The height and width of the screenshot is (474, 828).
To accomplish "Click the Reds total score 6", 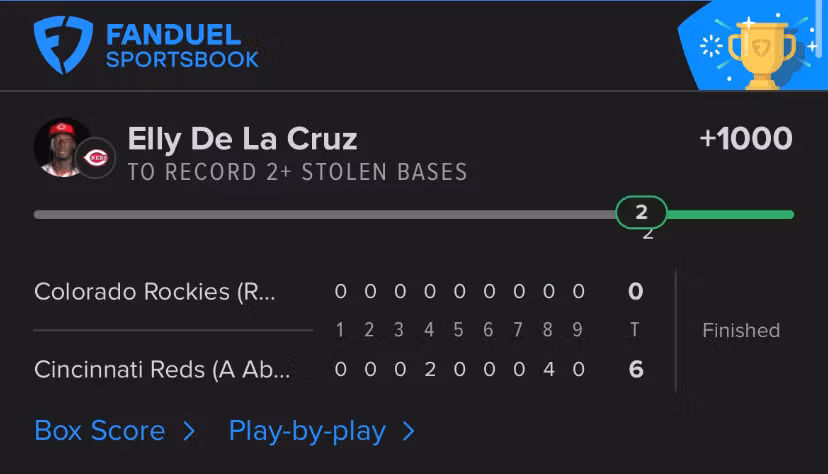I will pos(635,369).
